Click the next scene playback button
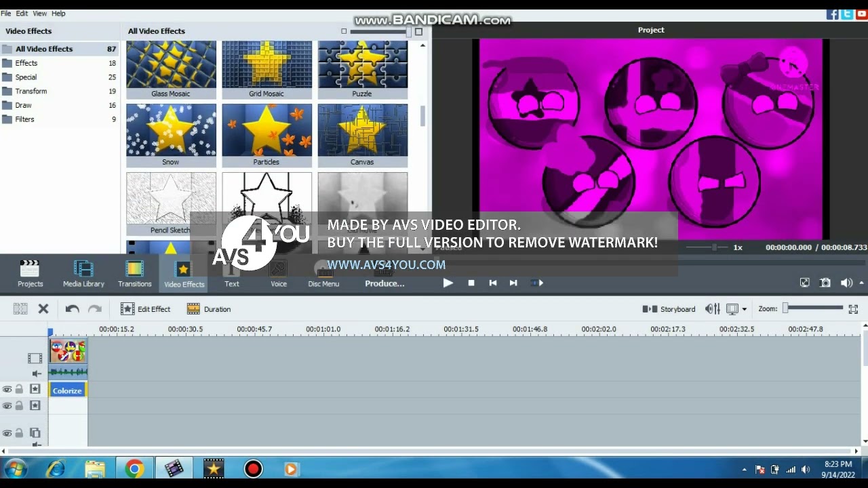The width and height of the screenshot is (868, 488). [x=537, y=283]
